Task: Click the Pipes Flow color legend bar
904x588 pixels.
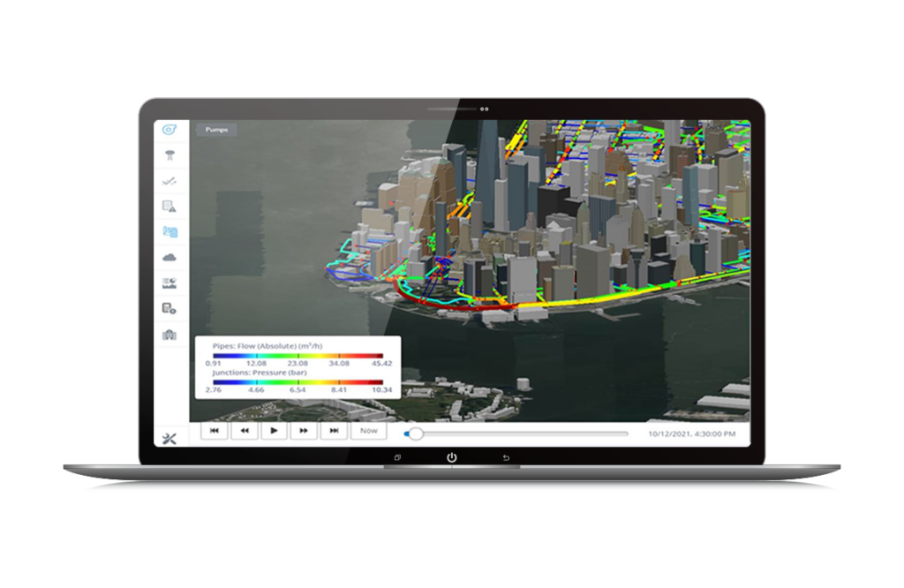Action: coord(298,355)
